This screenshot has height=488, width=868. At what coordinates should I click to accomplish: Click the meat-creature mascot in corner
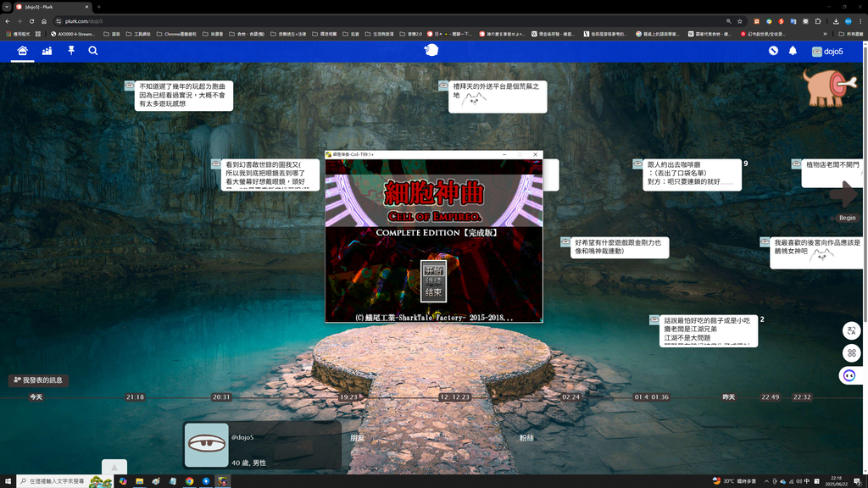(x=829, y=87)
